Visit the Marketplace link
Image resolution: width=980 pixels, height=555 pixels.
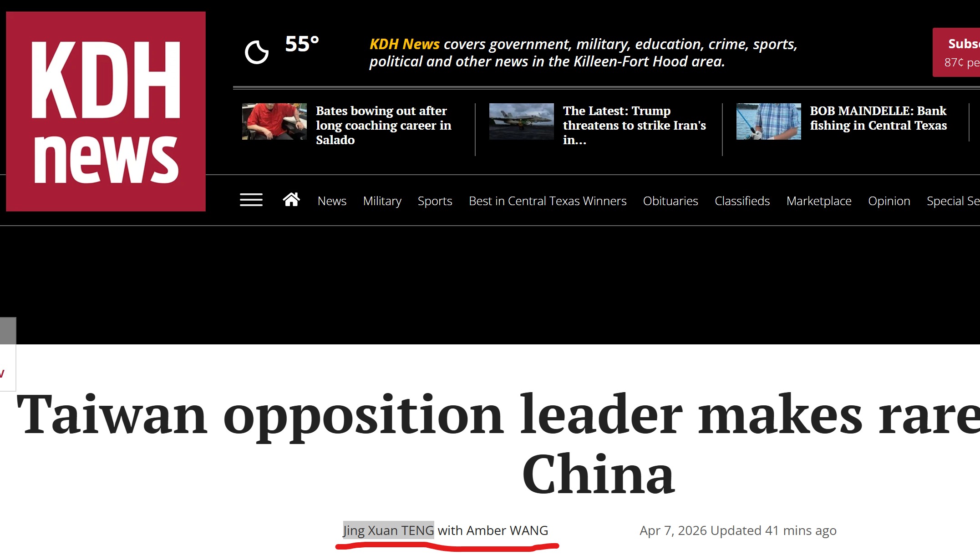pos(819,201)
